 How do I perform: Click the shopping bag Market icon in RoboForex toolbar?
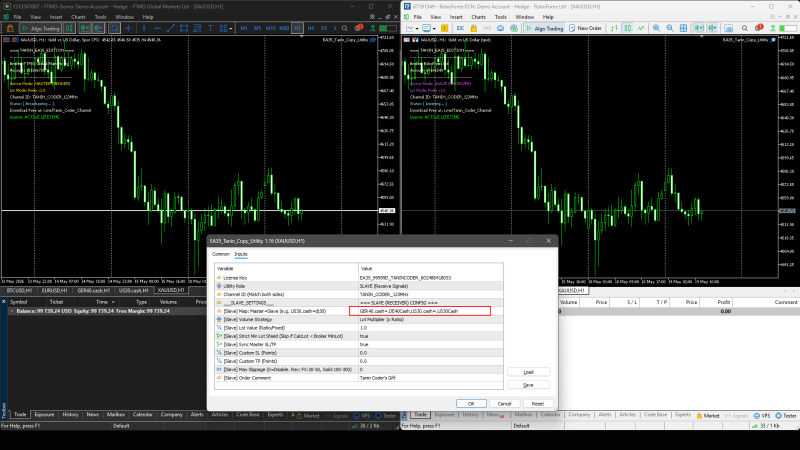point(473,28)
